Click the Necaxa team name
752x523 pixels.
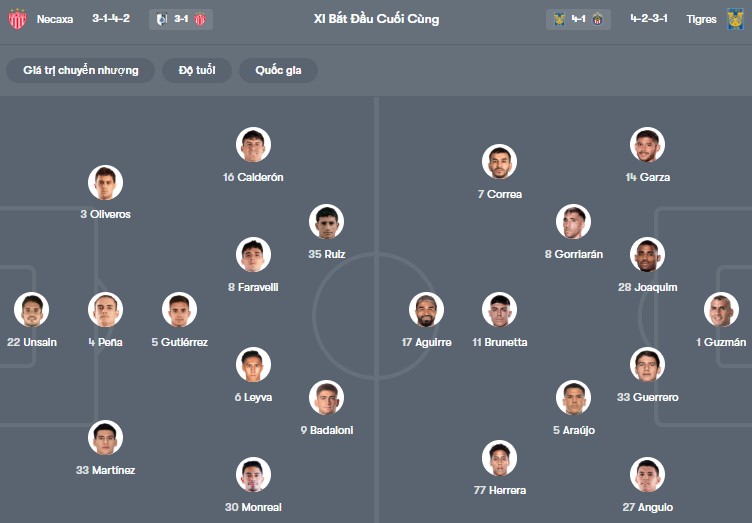[55, 19]
